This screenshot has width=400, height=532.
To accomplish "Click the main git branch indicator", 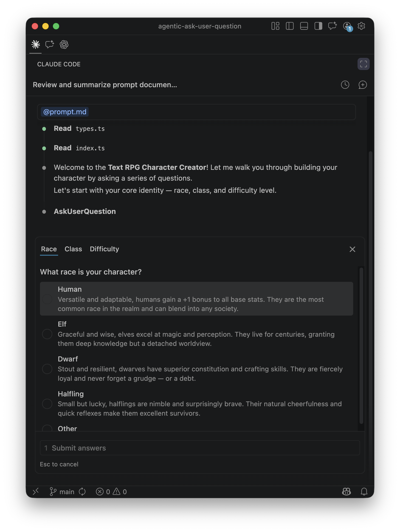I will 62,492.
